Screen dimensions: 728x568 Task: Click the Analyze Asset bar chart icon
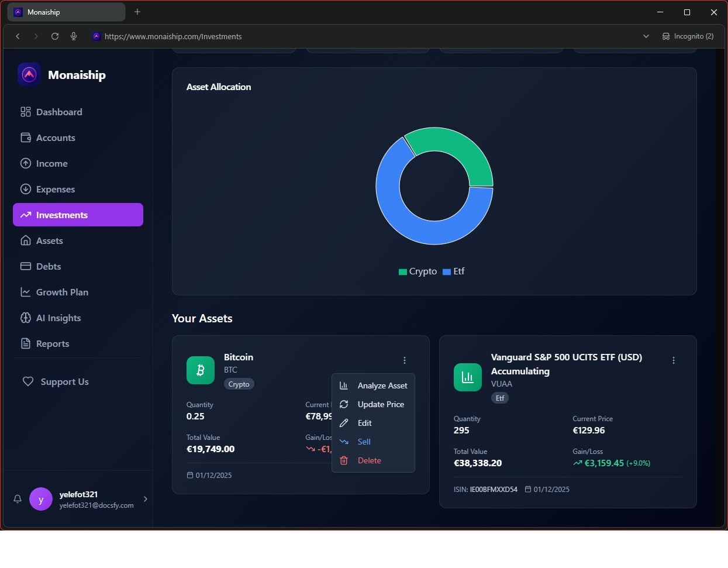click(x=344, y=385)
